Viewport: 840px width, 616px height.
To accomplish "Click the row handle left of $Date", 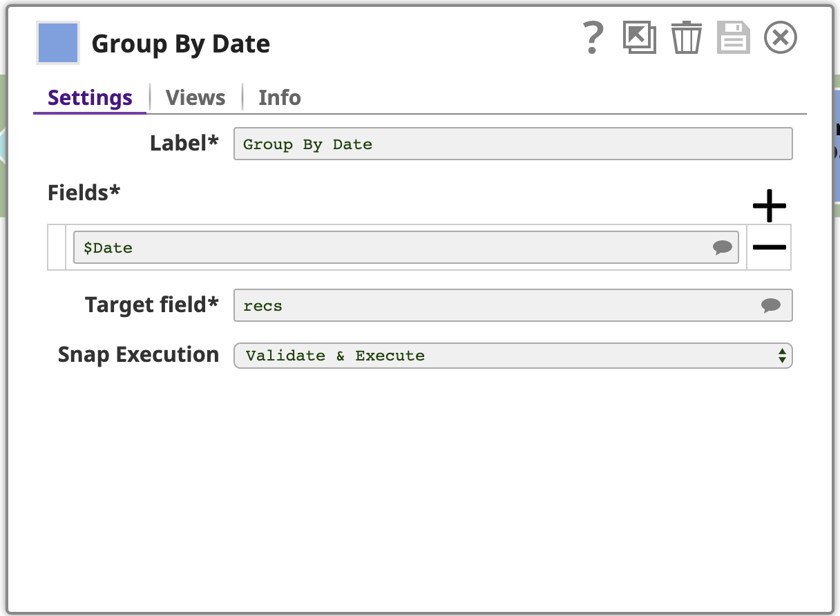I will click(57, 247).
